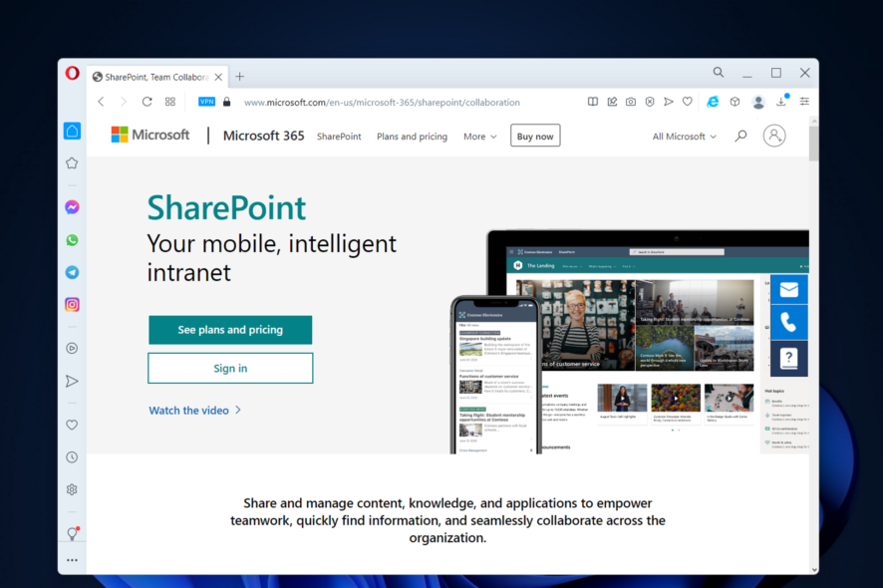Launch Telegram from the sidebar
Viewport: 883px width, 588px height.
click(x=72, y=273)
